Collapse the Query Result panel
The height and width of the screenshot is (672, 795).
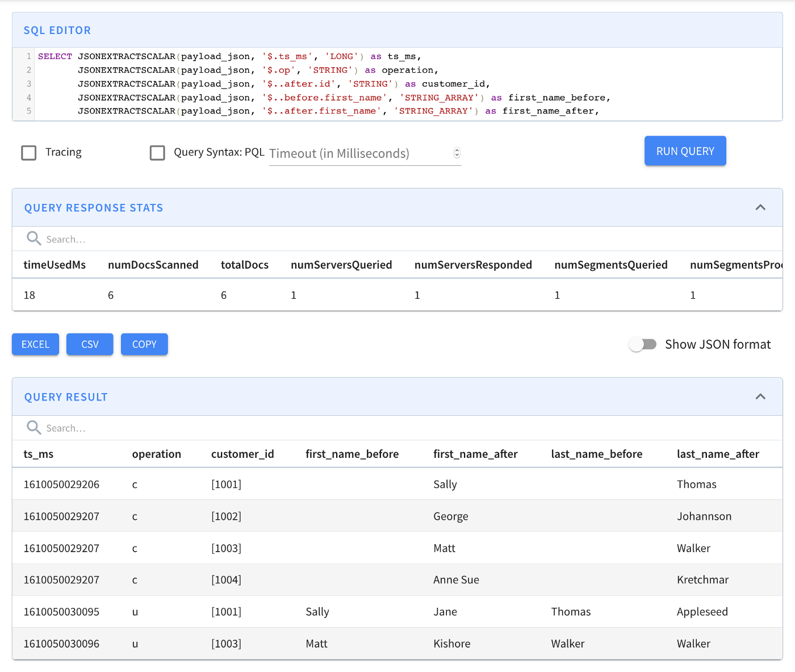760,396
